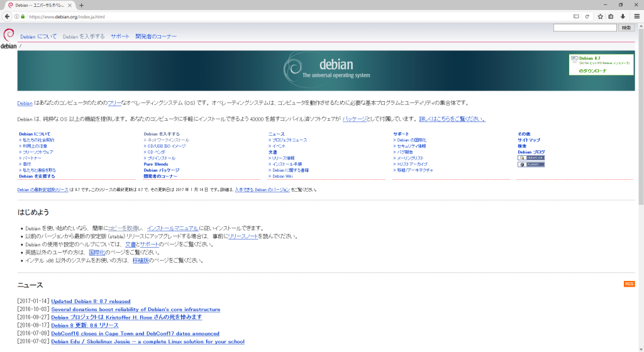Open 'サイトマップ' link

pyautogui.click(x=529, y=140)
